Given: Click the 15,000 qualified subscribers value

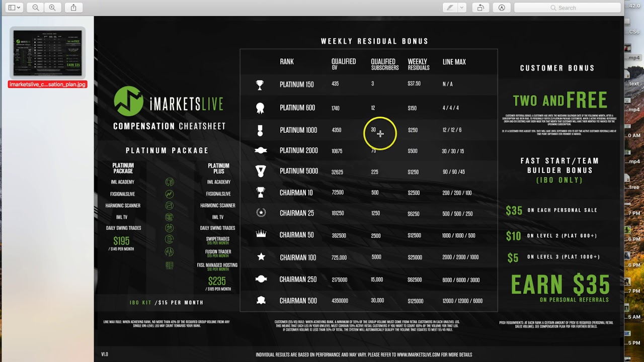Looking at the screenshot, I should (x=377, y=280).
